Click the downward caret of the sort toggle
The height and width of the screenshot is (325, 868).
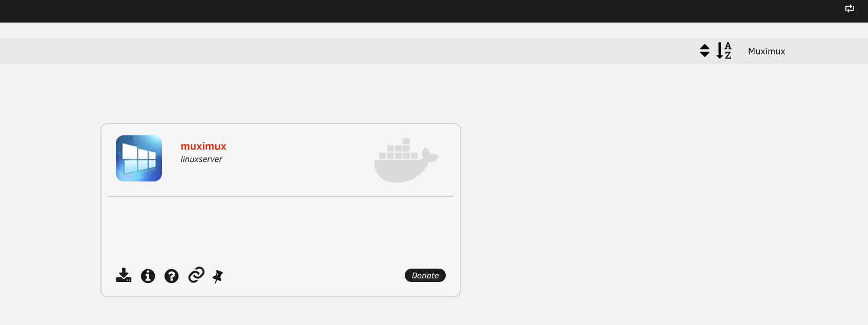(x=705, y=54)
